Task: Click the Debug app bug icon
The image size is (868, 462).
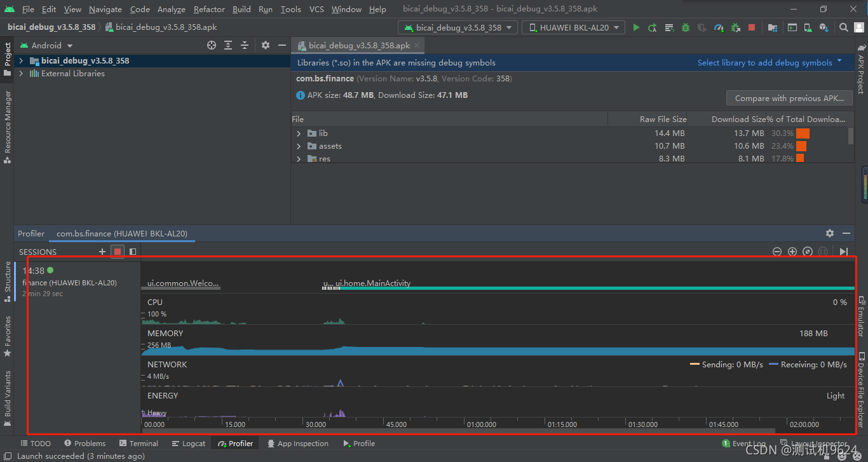Action: [x=686, y=27]
